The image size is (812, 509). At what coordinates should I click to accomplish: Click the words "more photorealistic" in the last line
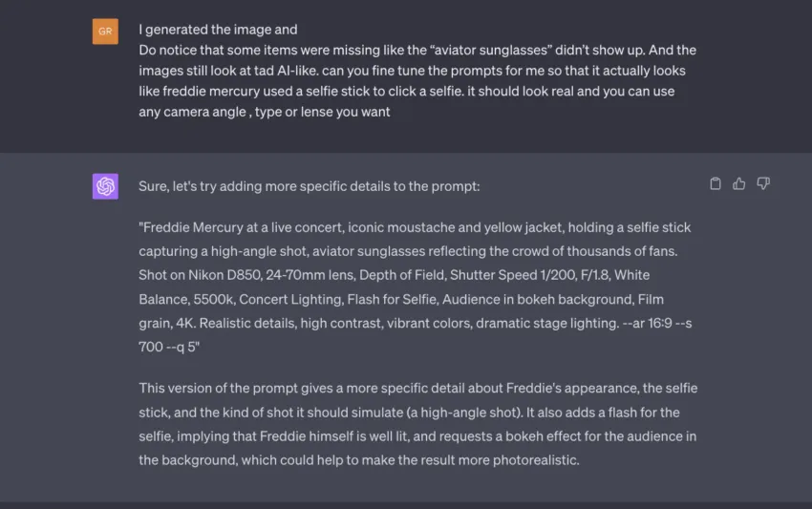click(x=519, y=459)
